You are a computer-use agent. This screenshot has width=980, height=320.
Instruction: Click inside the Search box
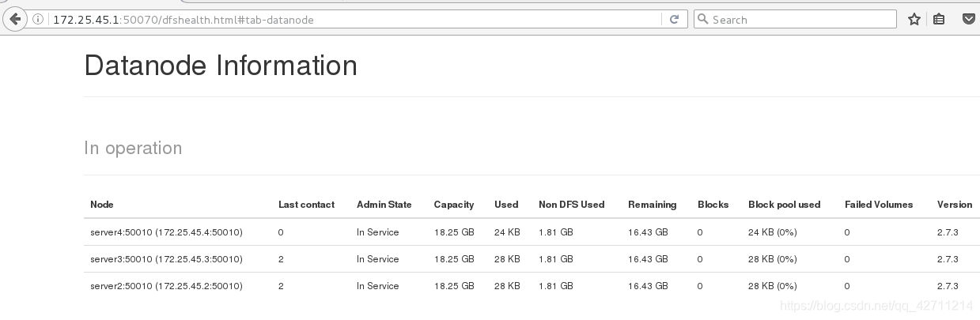tap(799, 20)
